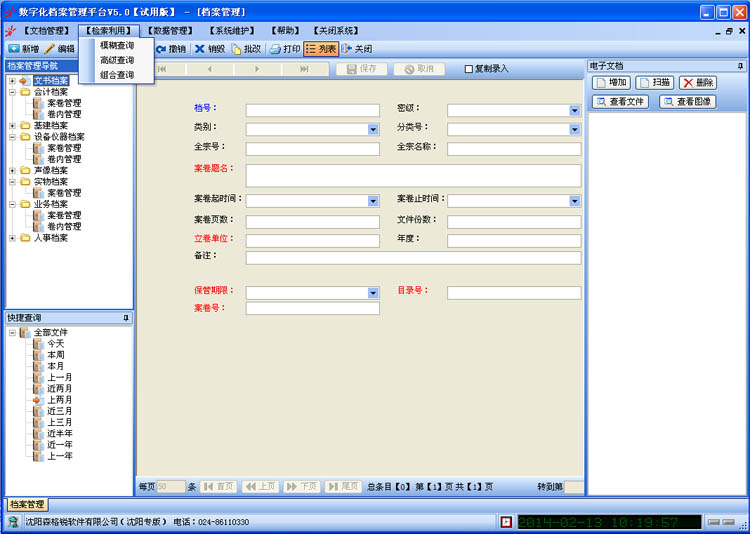
Task: Click the 删除 (Delete) red X button
Action: [x=698, y=83]
